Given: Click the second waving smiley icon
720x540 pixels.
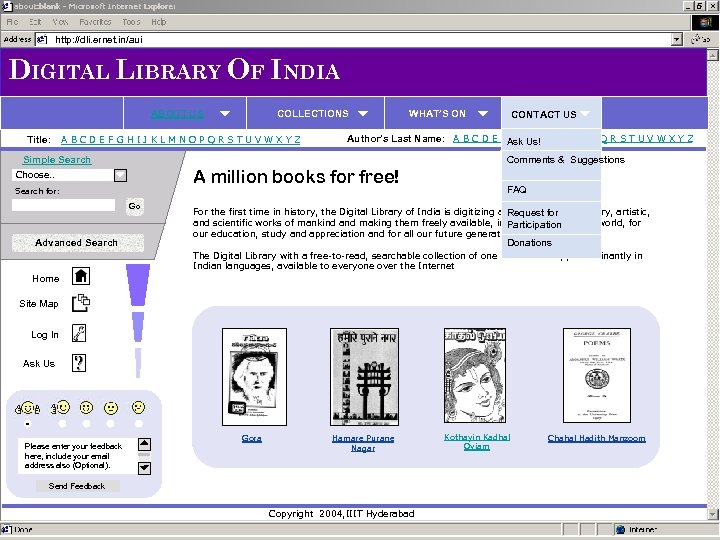Looking at the screenshot, I should (61, 407).
